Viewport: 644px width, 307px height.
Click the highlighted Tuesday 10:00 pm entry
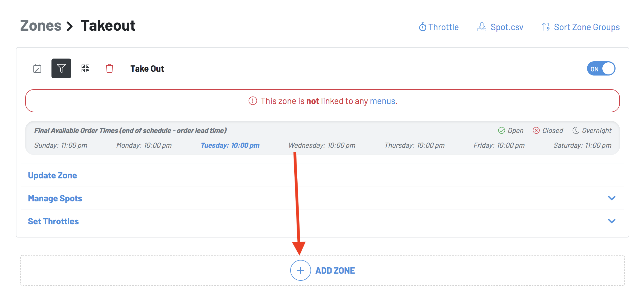click(230, 145)
